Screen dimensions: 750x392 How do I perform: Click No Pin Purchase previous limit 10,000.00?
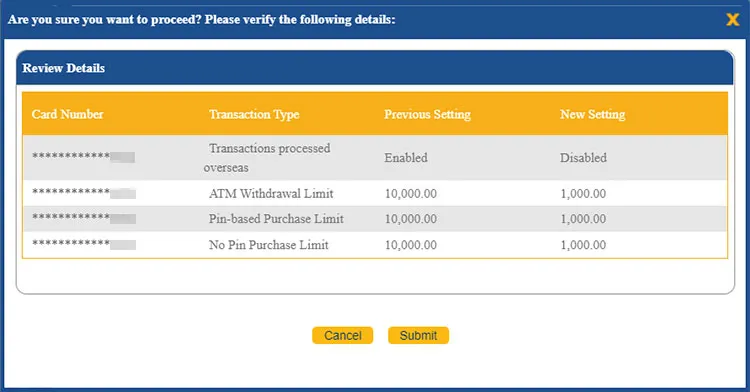410,245
